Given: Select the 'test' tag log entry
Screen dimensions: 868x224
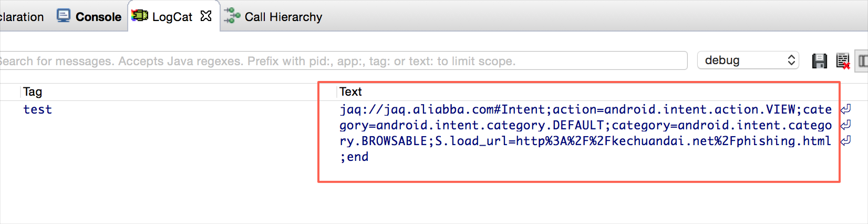Looking at the screenshot, I should click(x=38, y=109).
